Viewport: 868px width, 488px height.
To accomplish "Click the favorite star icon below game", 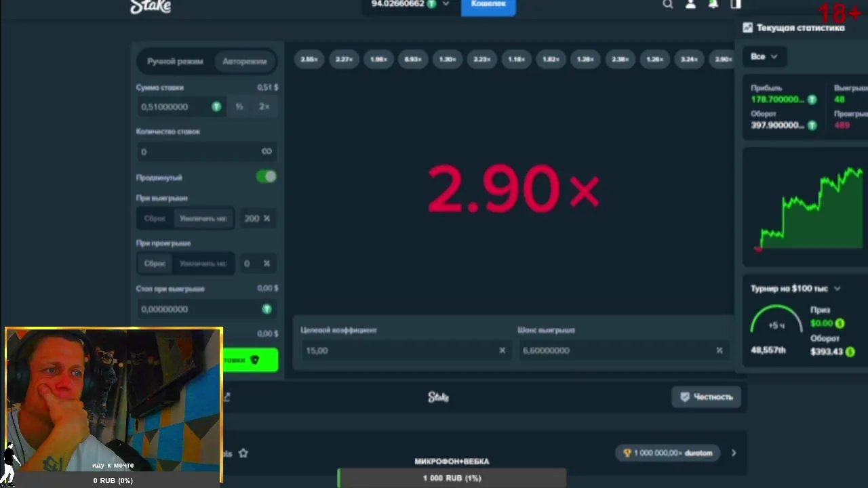I will click(243, 453).
